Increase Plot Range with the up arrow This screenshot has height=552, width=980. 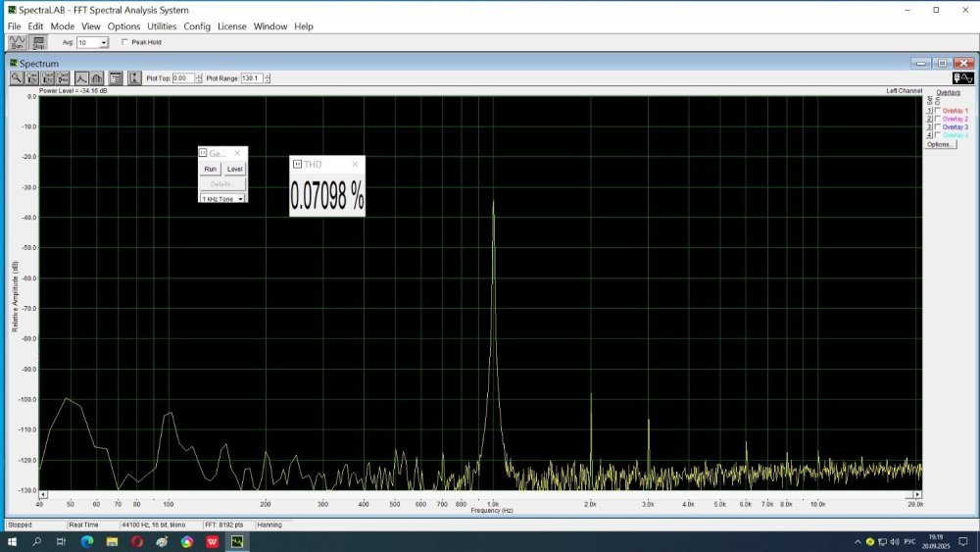pyautogui.click(x=268, y=75)
